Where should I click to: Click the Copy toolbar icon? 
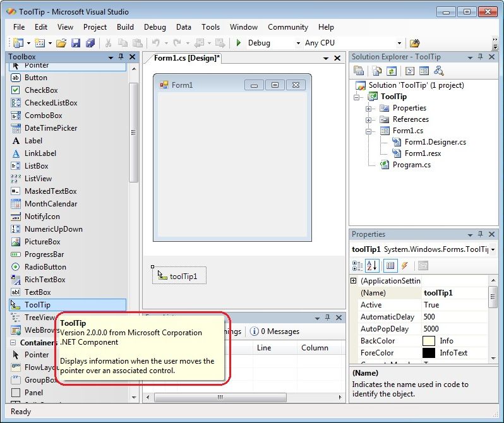(x=123, y=43)
